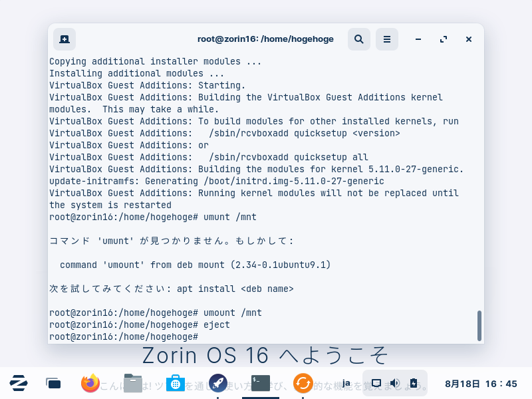Open the Zorin start menu
The image size is (532, 399).
[x=19, y=384]
